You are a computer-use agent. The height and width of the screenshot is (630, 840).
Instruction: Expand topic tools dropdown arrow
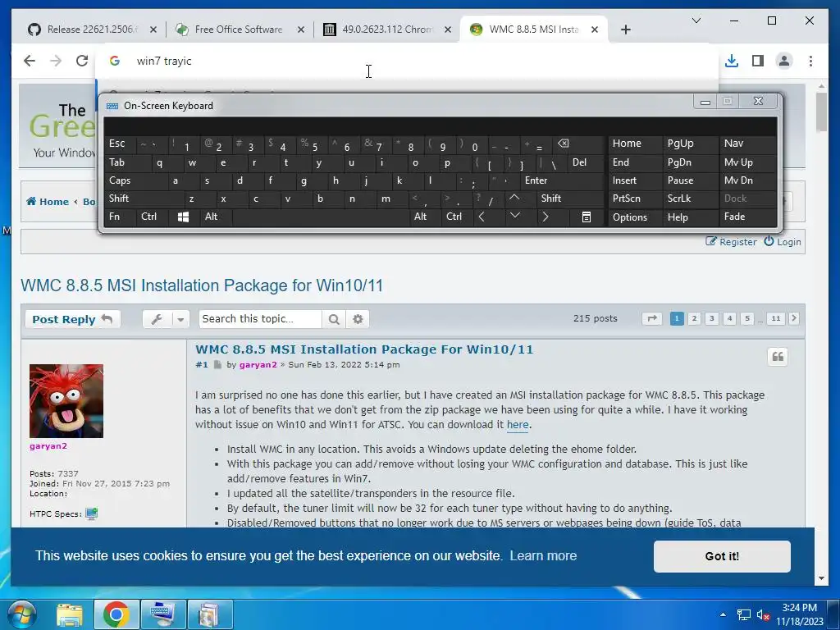(181, 319)
